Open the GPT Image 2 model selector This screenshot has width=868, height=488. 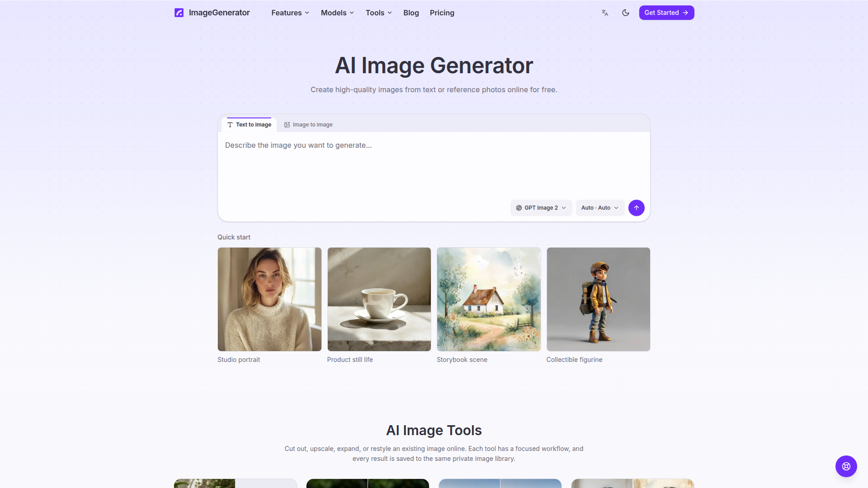[541, 208]
